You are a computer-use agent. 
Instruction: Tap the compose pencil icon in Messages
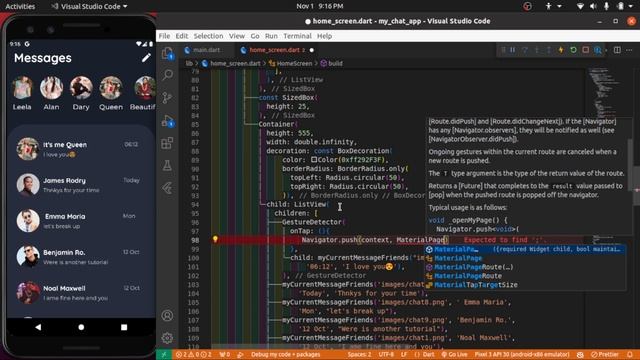click(146, 58)
